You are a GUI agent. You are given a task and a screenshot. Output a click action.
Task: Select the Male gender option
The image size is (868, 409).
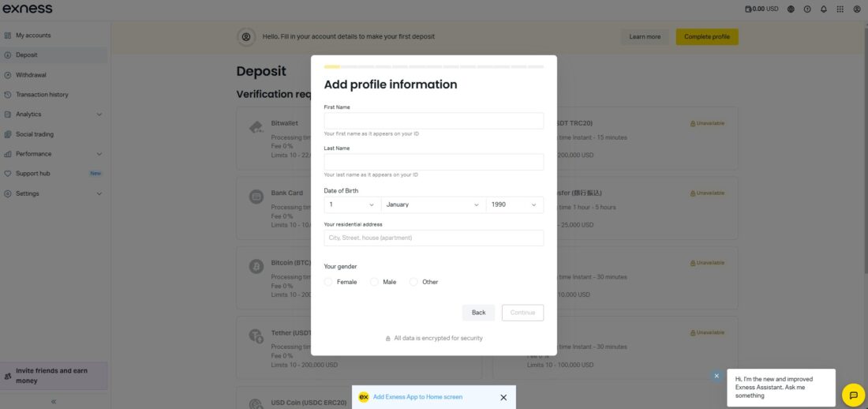(375, 282)
